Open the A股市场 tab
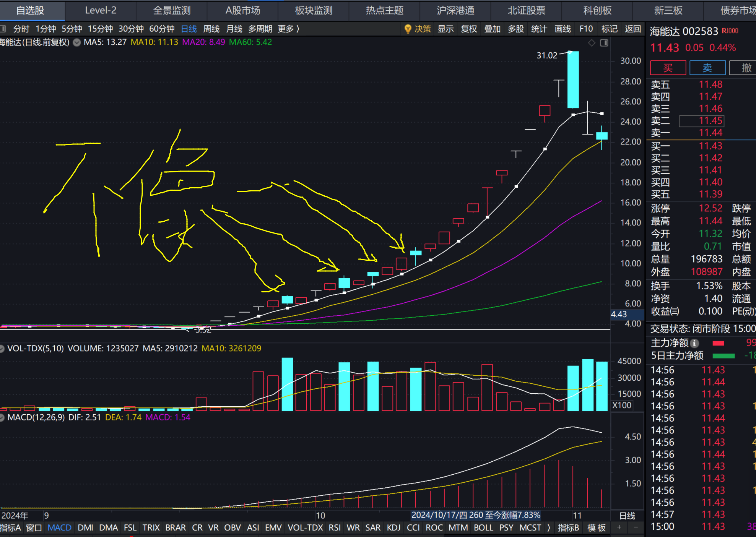This screenshot has height=537, width=756. point(242,10)
